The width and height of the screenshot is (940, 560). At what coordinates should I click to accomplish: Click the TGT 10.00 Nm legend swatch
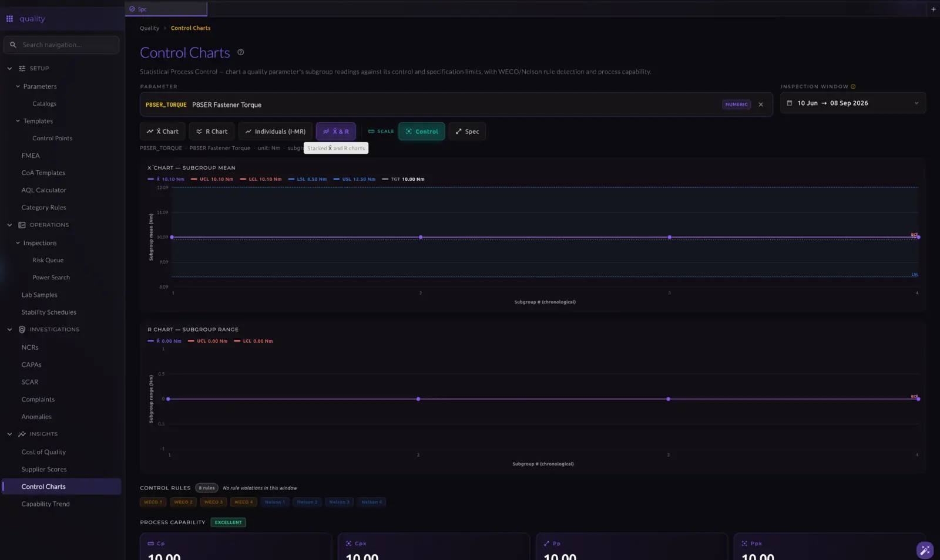[x=385, y=179]
